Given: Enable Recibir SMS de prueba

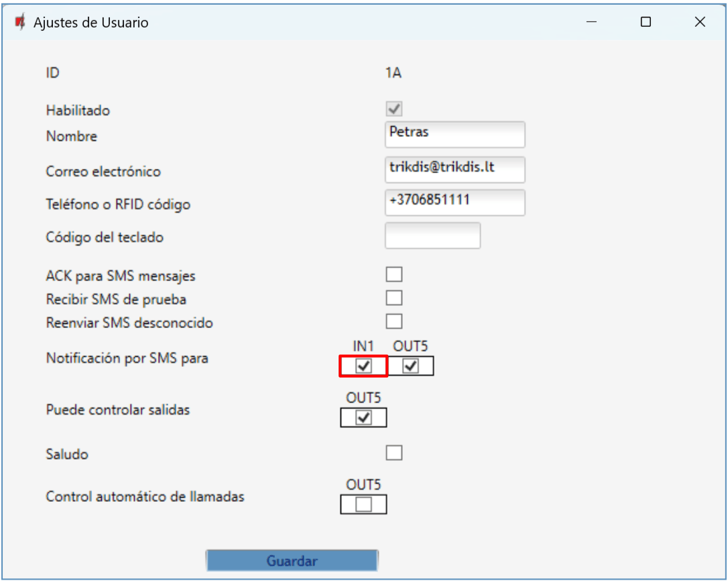Looking at the screenshot, I should click(x=394, y=298).
